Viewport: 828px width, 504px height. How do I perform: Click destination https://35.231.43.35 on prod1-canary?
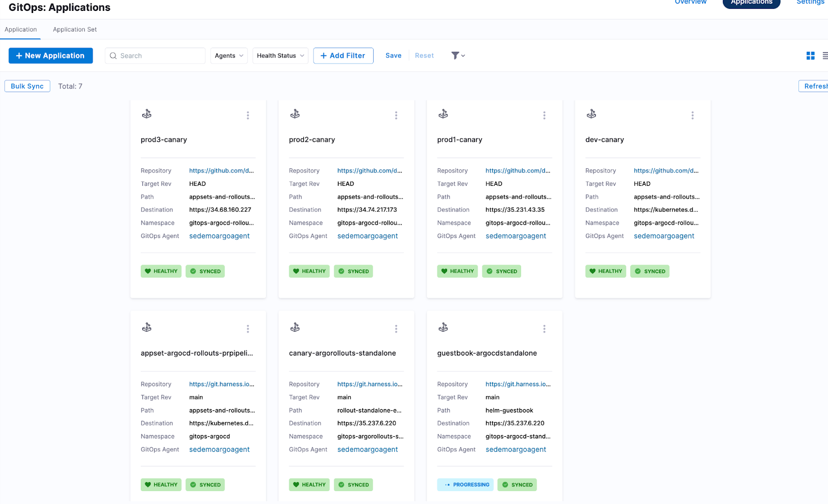coord(515,210)
